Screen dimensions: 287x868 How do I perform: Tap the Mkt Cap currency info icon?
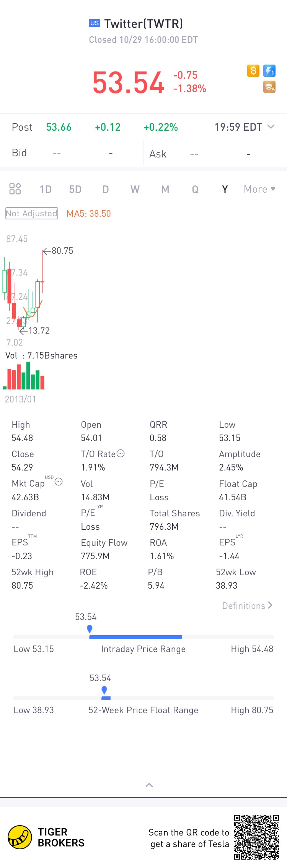click(59, 482)
